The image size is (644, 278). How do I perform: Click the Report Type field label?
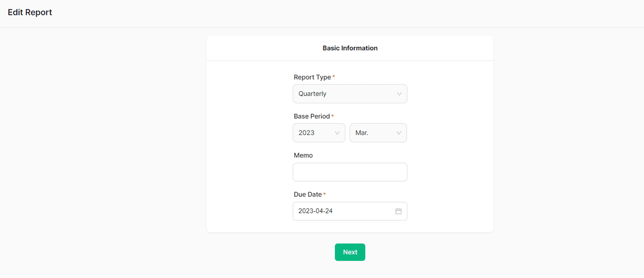tap(312, 77)
